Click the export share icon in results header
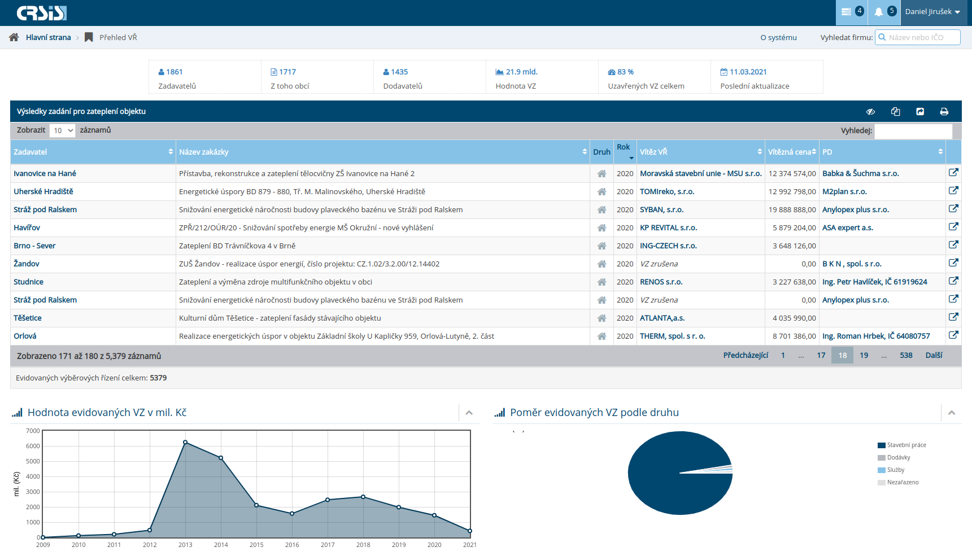This screenshot has height=560, width=972. click(920, 112)
